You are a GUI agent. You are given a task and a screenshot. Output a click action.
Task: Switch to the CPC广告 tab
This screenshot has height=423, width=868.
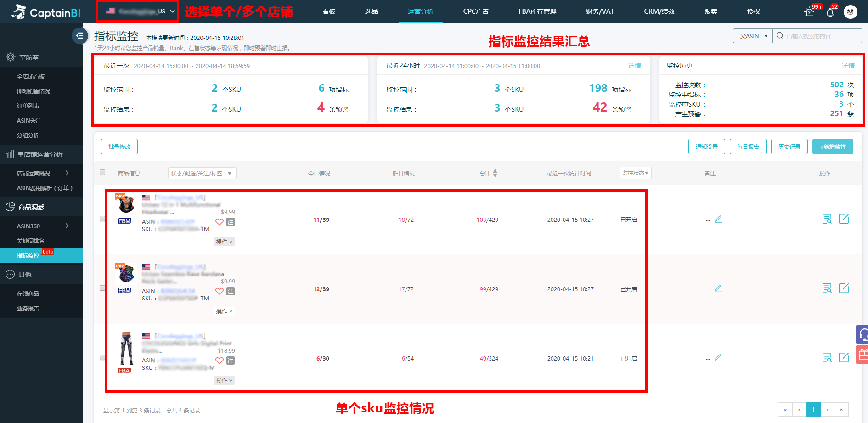[x=476, y=11]
